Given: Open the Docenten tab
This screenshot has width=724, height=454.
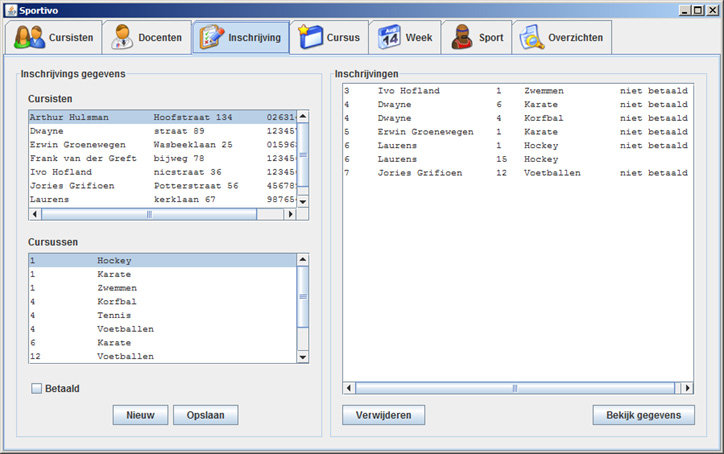Looking at the screenshot, I should 148,38.
